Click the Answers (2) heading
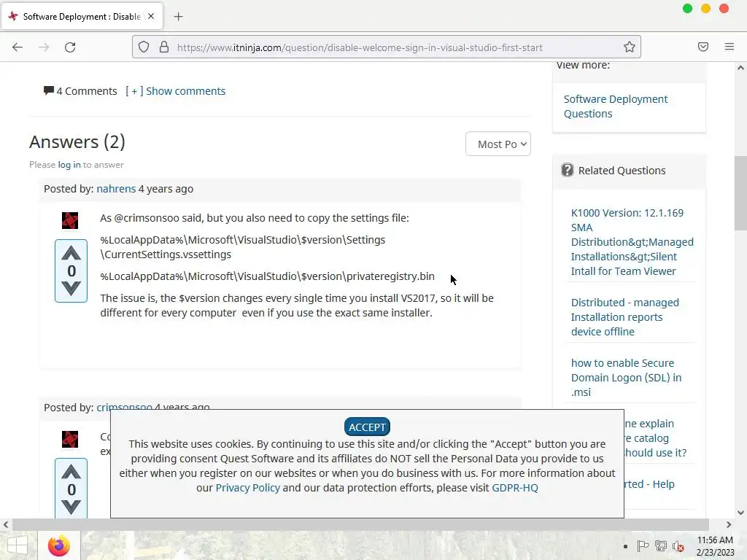The image size is (747, 560). 77,142
